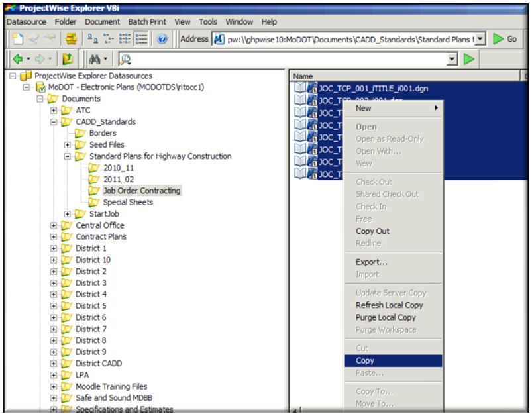Open the Help menu
The width and height of the screenshot is (532, 416).
[269, 22]
